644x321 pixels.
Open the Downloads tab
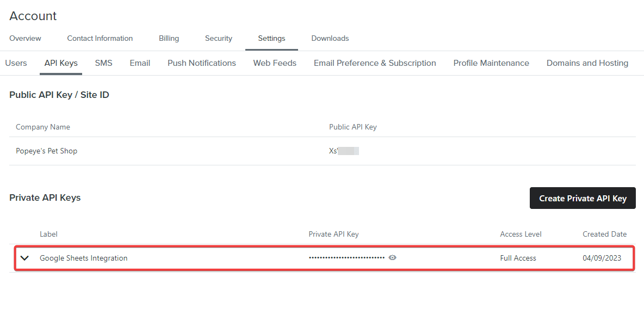tap(330, 38)
